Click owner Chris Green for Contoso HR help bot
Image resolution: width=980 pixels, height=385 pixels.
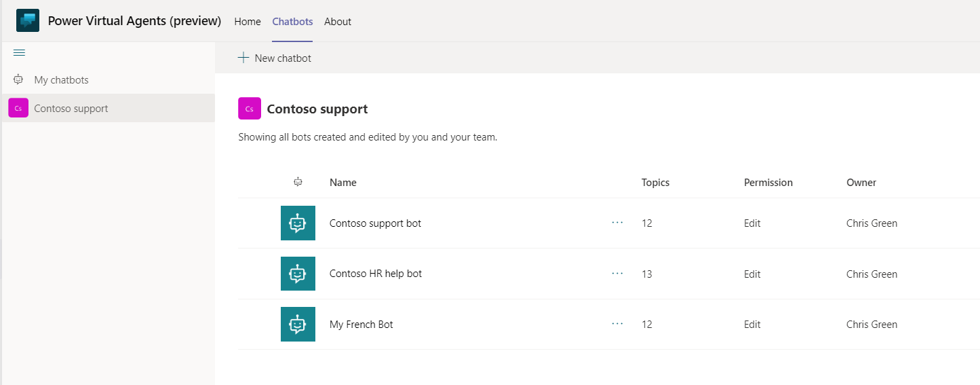871,274
